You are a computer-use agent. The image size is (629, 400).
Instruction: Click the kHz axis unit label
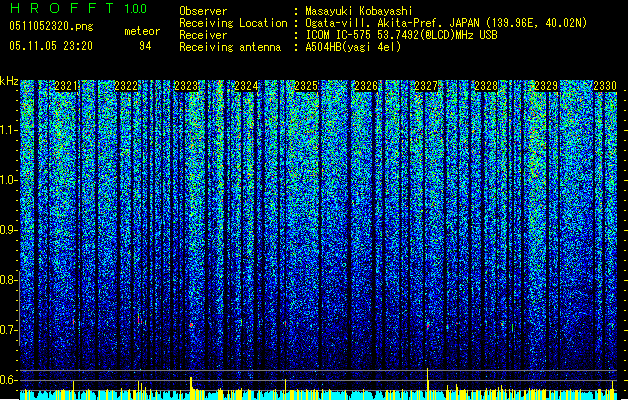pyautogui.click(x=9, y=81)
